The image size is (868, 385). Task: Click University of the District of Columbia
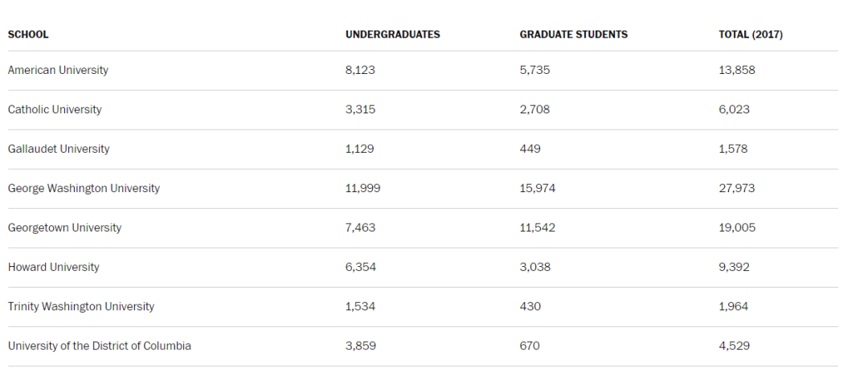[x=100, y=346]
